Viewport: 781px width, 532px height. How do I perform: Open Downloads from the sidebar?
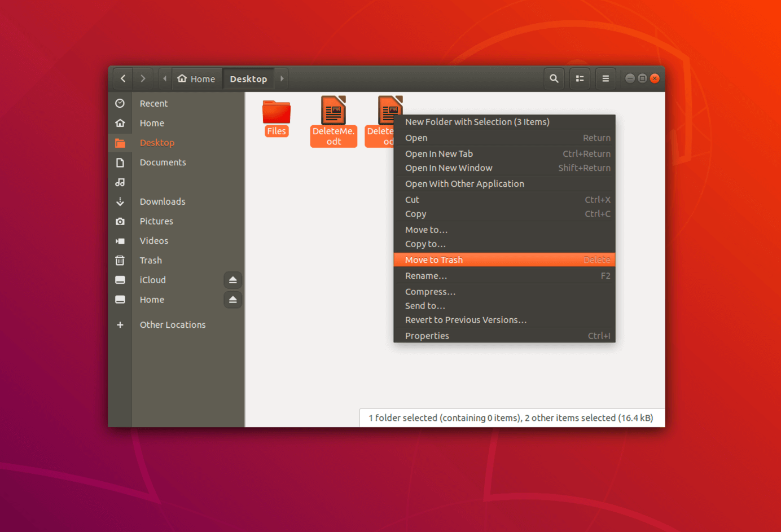click(162, 201)
